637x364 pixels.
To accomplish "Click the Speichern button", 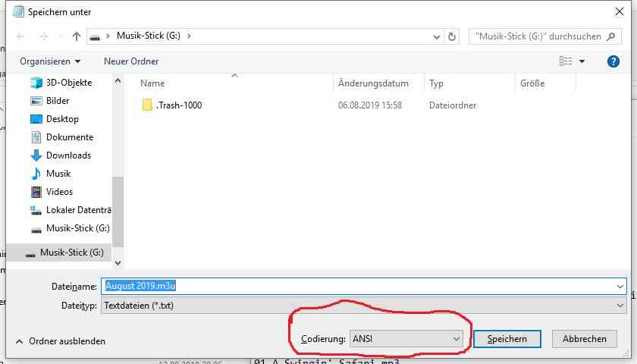I will point(507,339).
